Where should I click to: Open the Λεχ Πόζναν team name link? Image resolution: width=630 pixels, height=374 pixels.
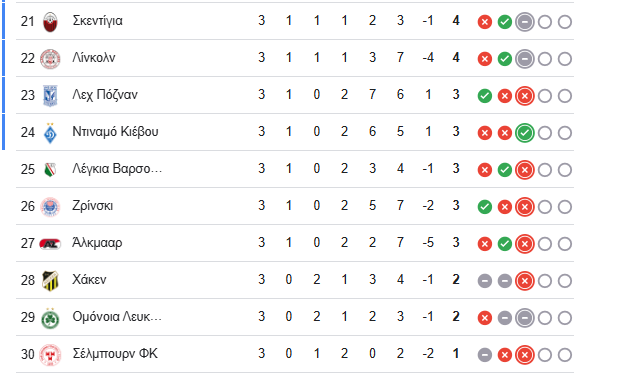[x=105, y=95]
